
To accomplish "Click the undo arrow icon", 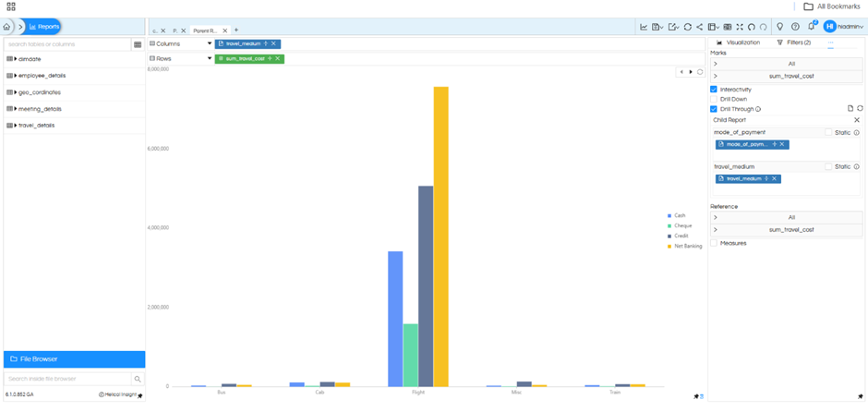I will pos(751,27).
